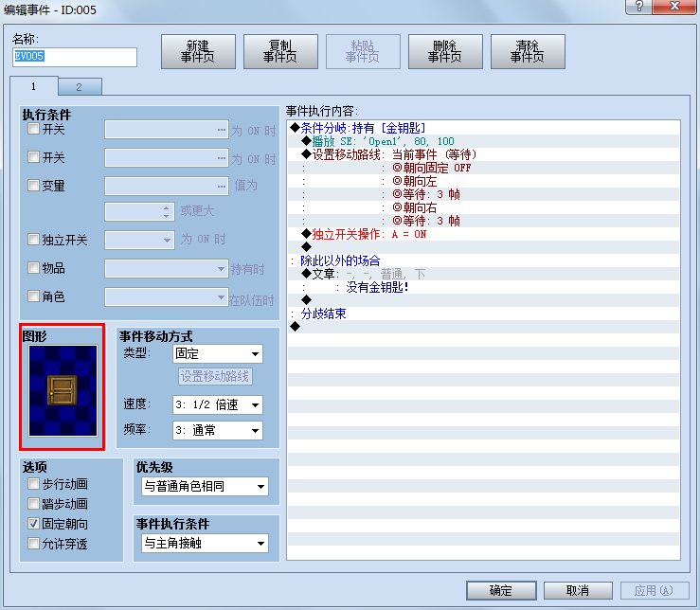Enable the first 开关 condition checkbox
Image resolution: width=700 pixels, height=610 pixels.
pyautogui.click(x=33, y=129)
